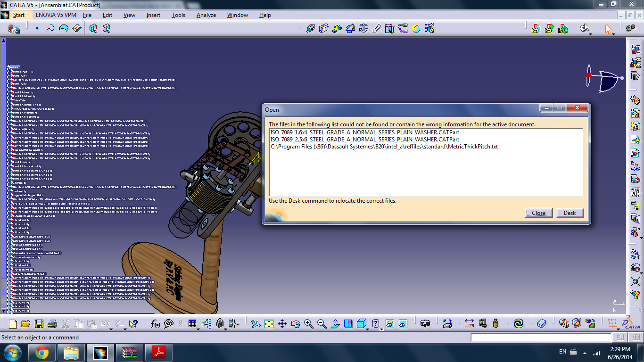The width and height of the screenshot is (644, 362).
Task: Click the command input field
Action: tap(541, 337)
